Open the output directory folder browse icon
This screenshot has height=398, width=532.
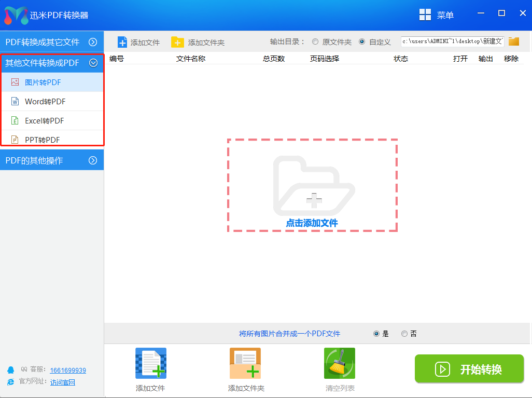514,42
